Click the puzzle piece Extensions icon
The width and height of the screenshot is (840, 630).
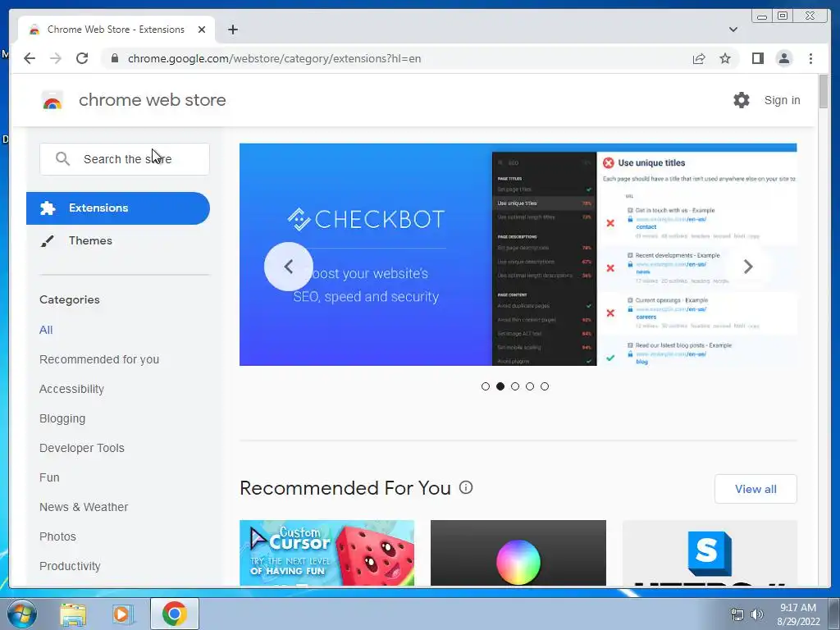click(x=48, y=208)
